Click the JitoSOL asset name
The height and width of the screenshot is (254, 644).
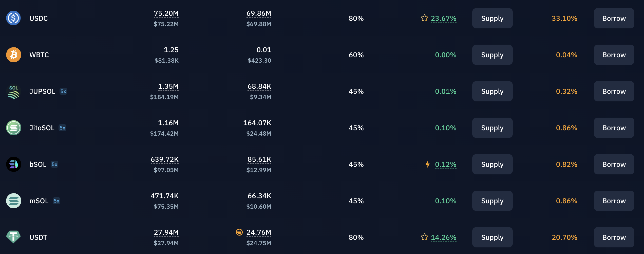tap(42, 128)
